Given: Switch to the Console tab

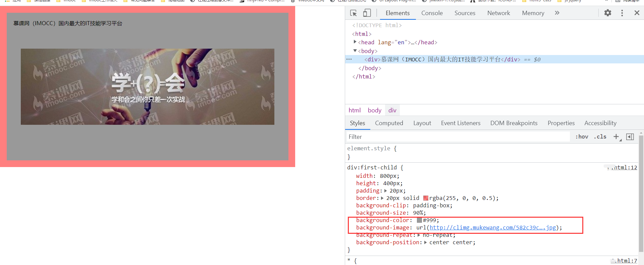Looking at the screenshot, I should tap(432, 13).
